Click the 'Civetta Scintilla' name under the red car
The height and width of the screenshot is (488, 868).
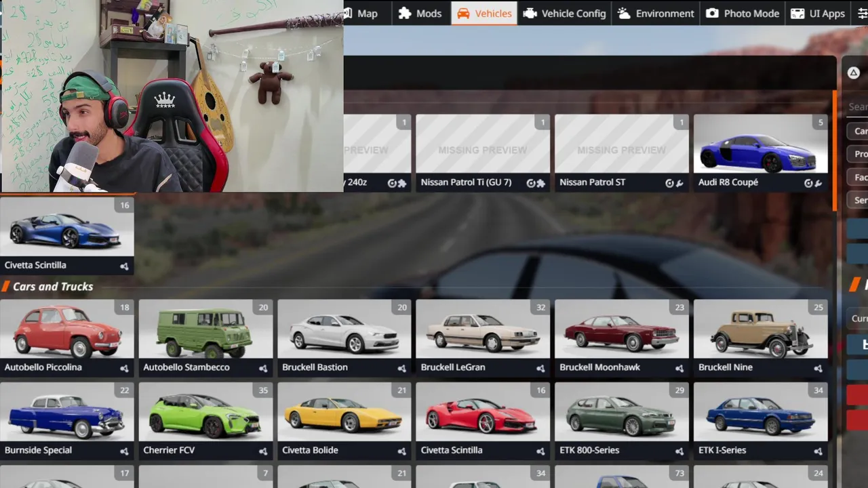(452, 450)
